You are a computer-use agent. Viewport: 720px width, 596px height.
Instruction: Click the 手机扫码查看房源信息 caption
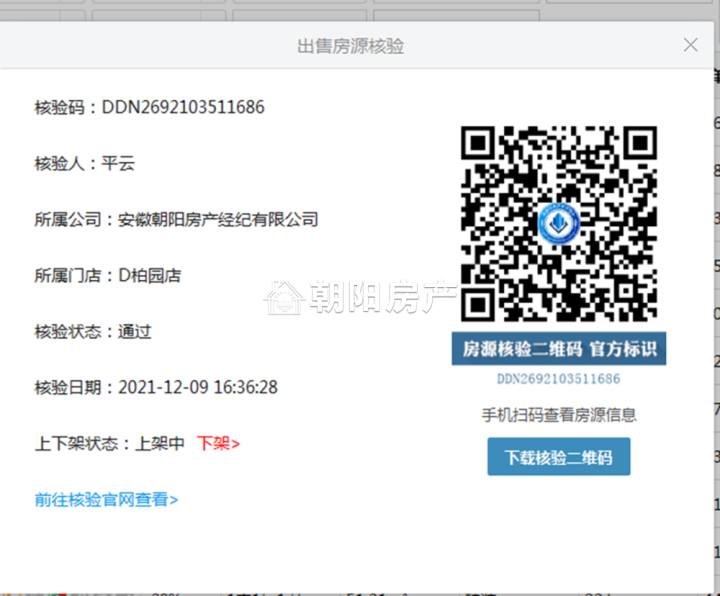click(x=559, y=415)
